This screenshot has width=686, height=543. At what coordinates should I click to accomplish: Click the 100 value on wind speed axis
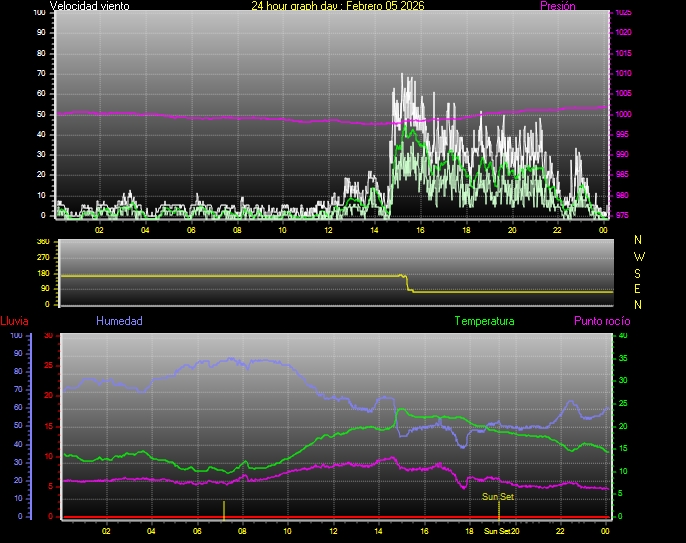pyautogui.click(x=38, y=13)
